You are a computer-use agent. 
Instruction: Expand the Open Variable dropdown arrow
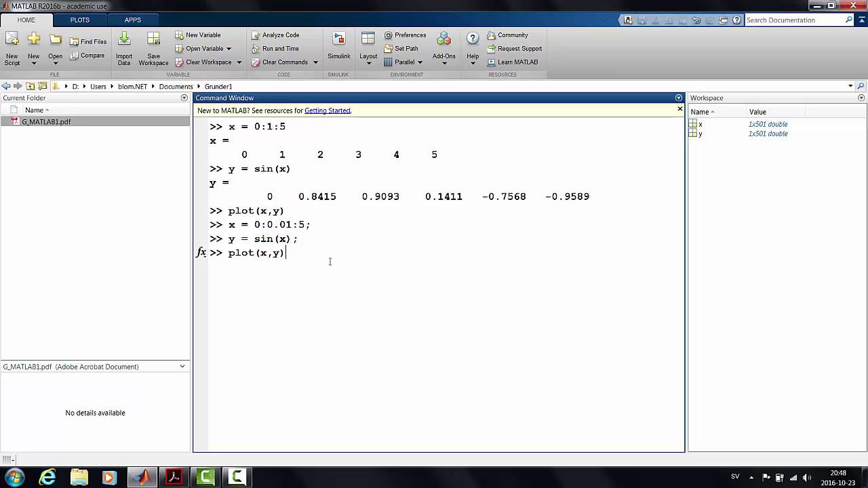coord(229,49)
